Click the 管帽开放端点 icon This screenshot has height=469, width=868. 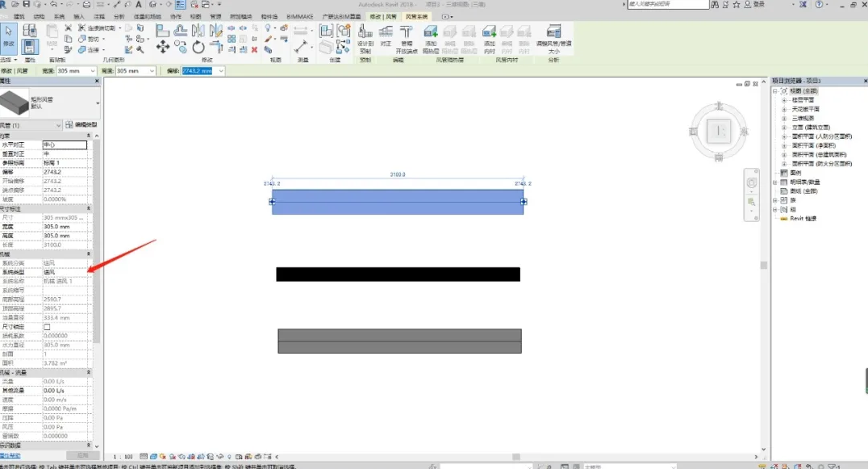pyautogui.click(x=407, y=39)
